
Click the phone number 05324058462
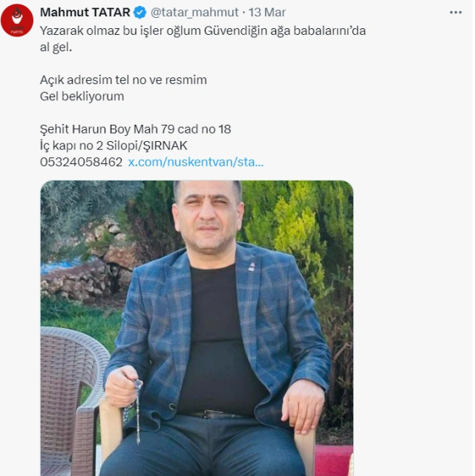(82, 162)
